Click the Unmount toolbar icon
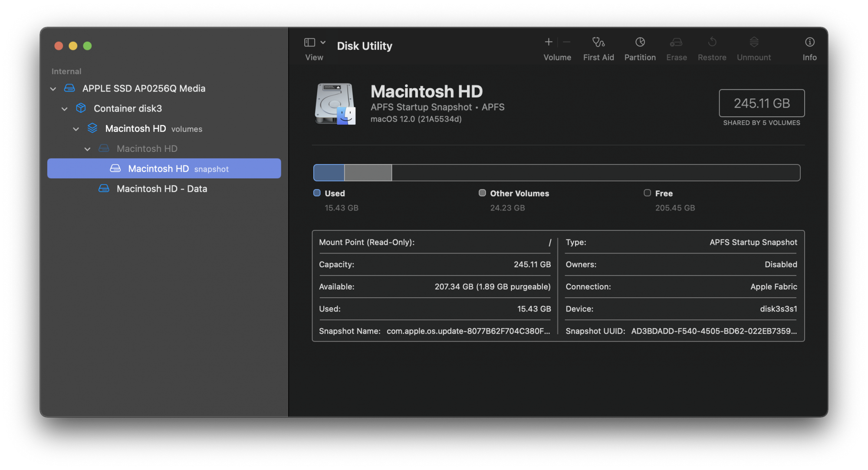868x470 pixels. coord(754,42)
